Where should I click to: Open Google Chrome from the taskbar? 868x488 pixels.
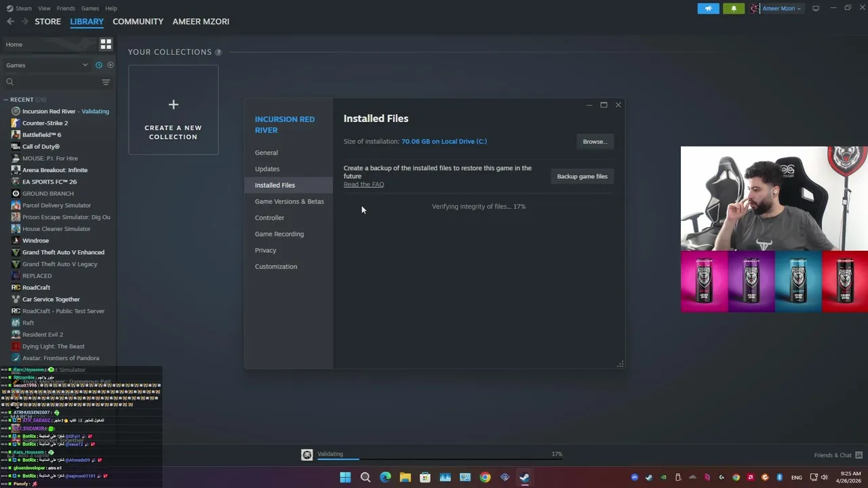pos(485,477)
